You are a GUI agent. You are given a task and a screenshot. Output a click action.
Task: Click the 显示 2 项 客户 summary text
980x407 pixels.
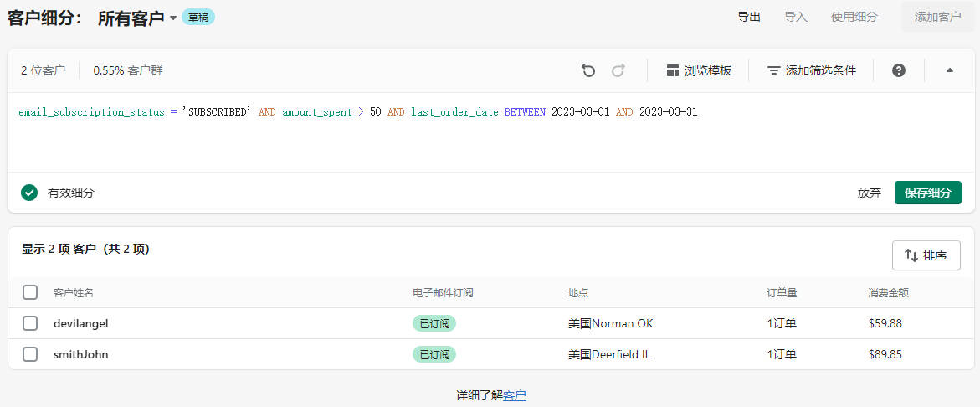[x=85, y=249]
